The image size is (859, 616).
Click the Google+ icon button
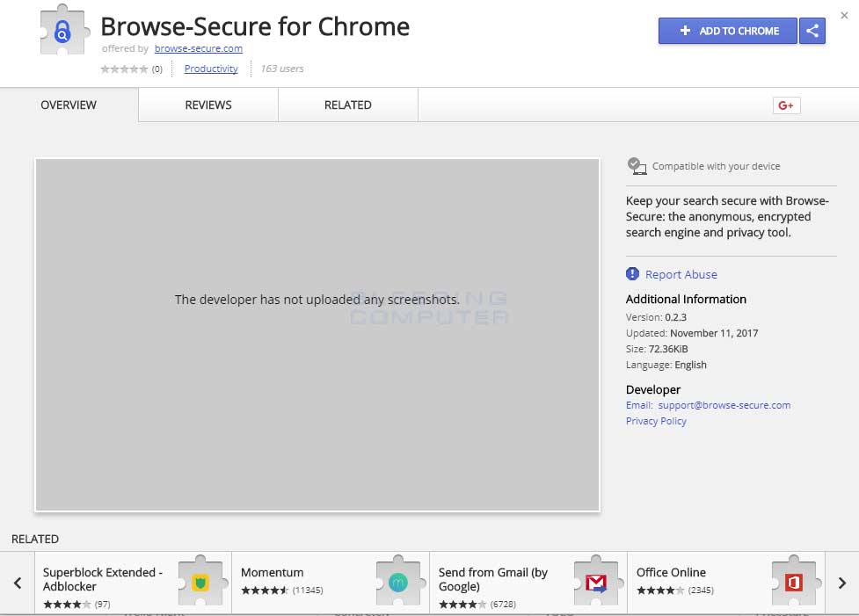[x=786, y=105]
